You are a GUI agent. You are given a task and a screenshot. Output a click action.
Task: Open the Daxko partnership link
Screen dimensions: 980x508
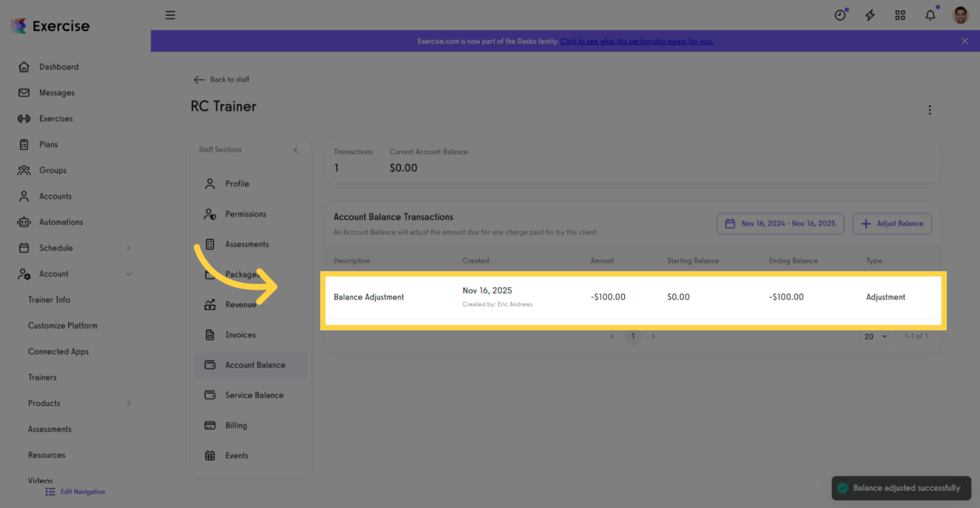(636, 41)
